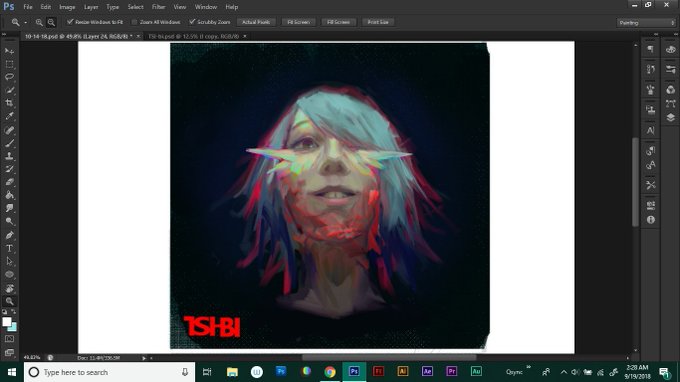Expand the toolbox to two columns
This screenshot has width=680, height=382.
tap(4, 34)
